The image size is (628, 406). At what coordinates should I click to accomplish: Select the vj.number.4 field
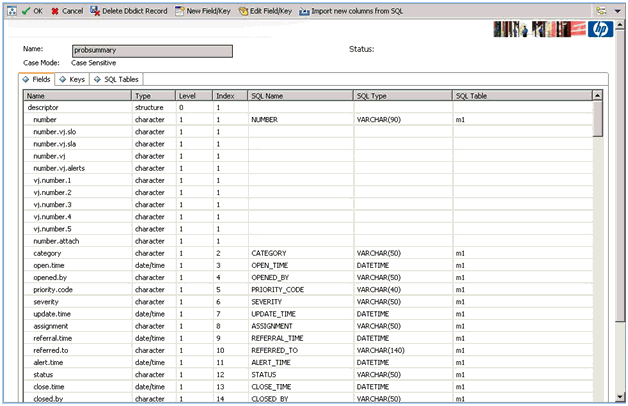pyautogui.click(x=52, y=217)
